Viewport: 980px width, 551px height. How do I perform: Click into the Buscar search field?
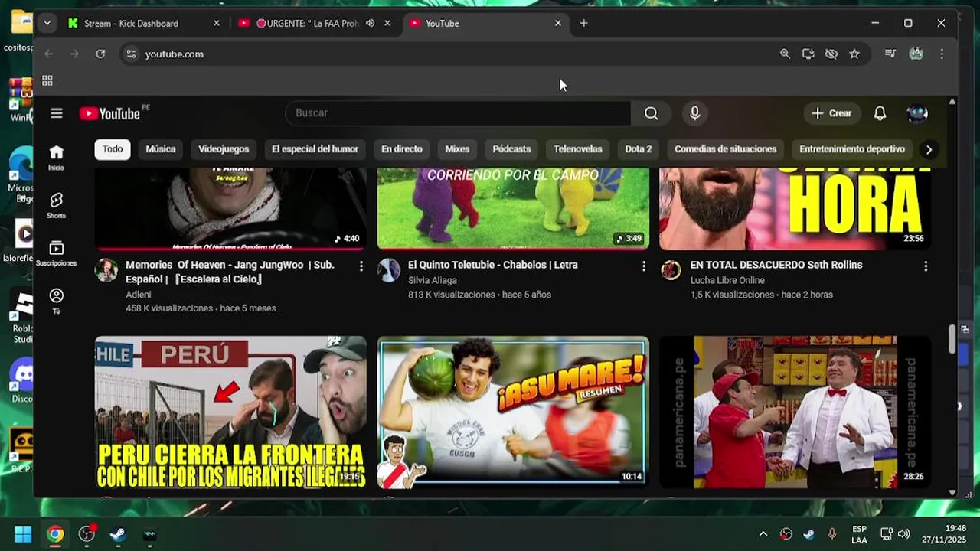pos(458,113)
